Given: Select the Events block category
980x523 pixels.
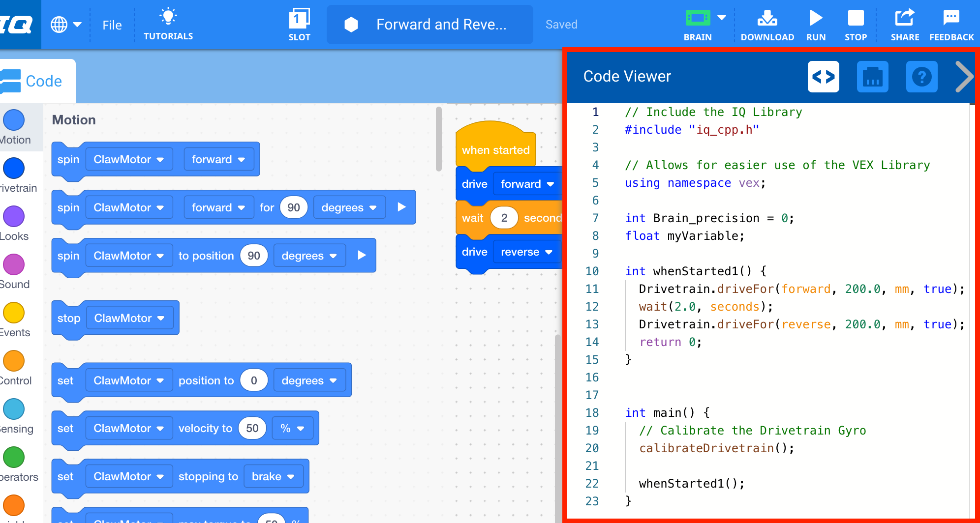Looking at the screenshot, I should (x=14, y=311).
